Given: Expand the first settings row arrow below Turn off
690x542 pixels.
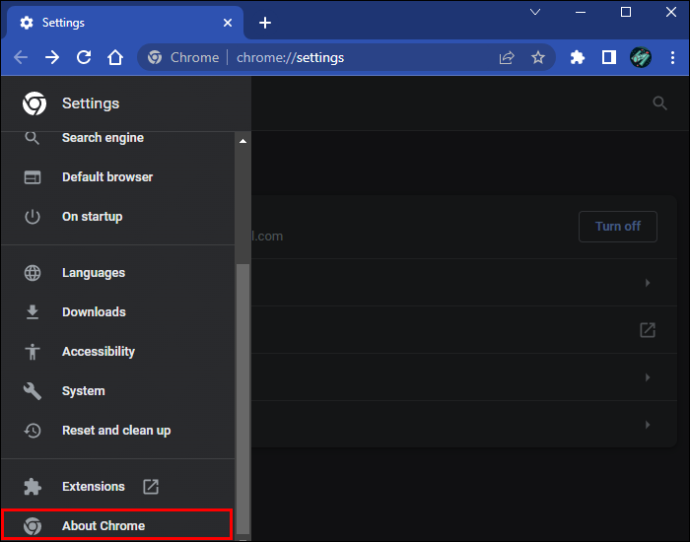Looking at the screenshot, I should tap(647, 282).
